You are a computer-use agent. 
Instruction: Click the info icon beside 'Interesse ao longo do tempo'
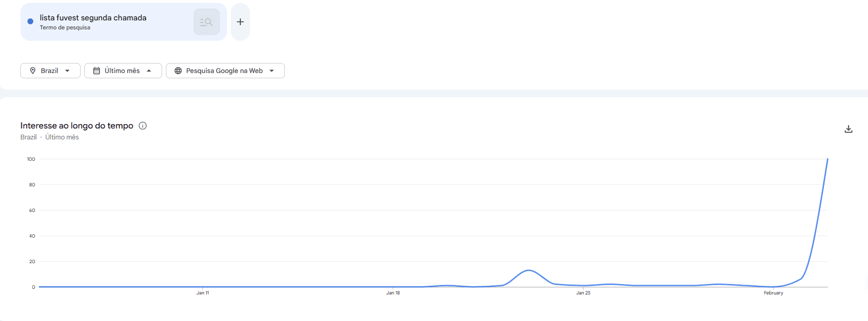pyautogui.click(x=143, y=125)
